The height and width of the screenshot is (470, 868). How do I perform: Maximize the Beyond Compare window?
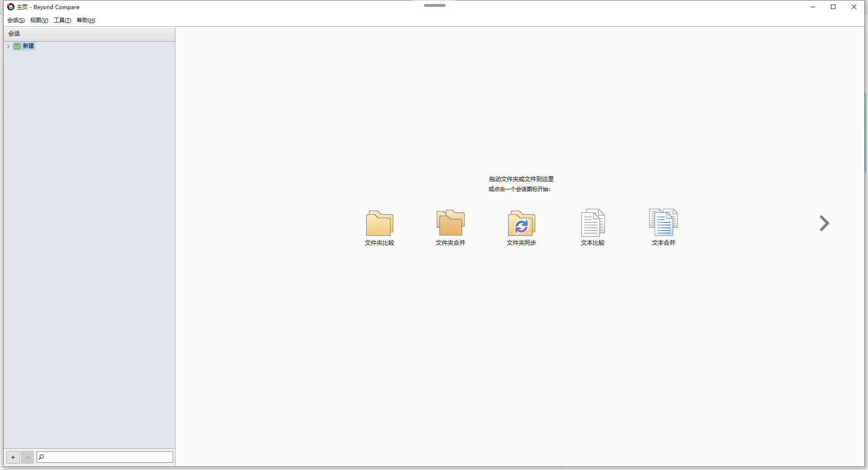pyautogui.click(x=833, y=7)
